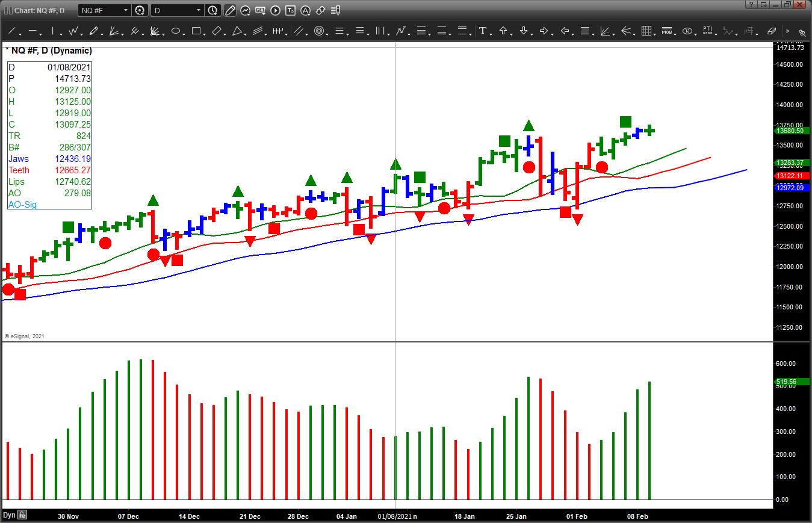The width and height of the screenshot is (812, 523).
Task: Select the rectangle drawing tool
Action: pyautogui.click(x=197, y=31)
